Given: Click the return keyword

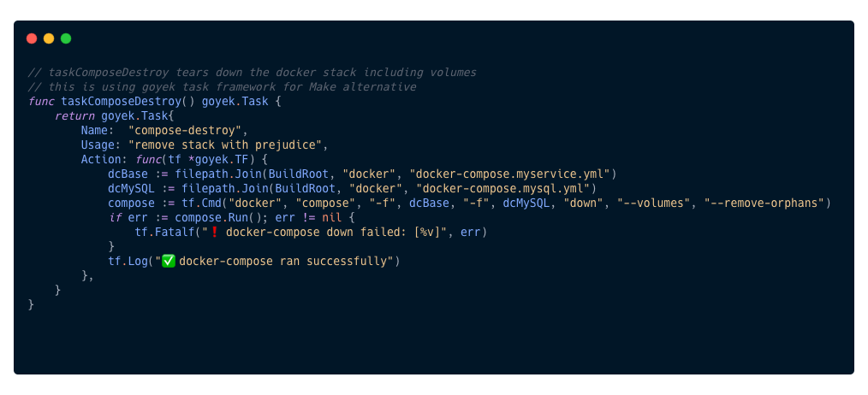Looking at the screenshot, I should pyautogui.click(x=74, y=115).
